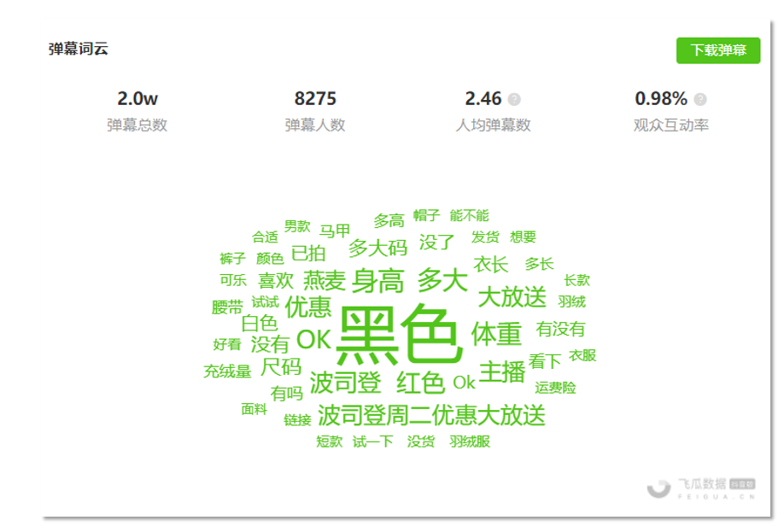Click the three-character word 羽绒服

470,441
